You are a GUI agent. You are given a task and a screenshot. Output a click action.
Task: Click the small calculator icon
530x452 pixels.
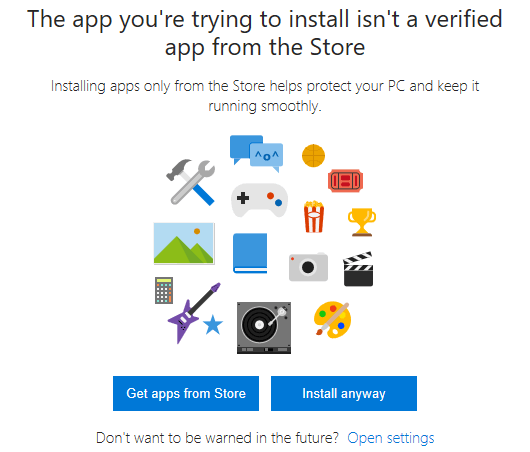(x=164, y=290)
